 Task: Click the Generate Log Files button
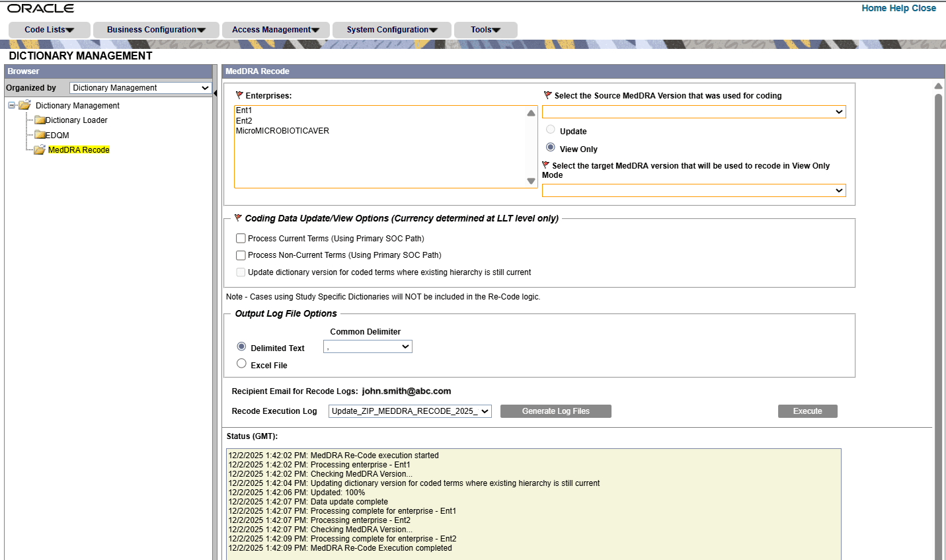[x=556, y=411]
